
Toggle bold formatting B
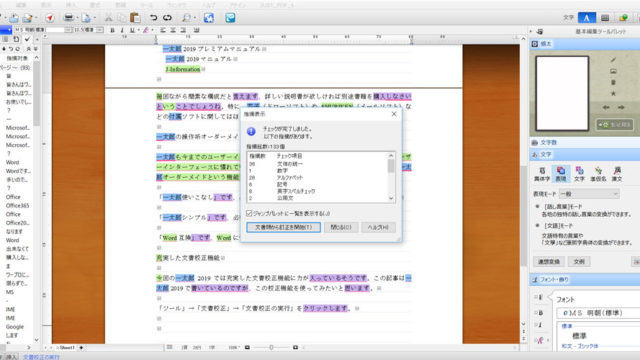point(113,30)
